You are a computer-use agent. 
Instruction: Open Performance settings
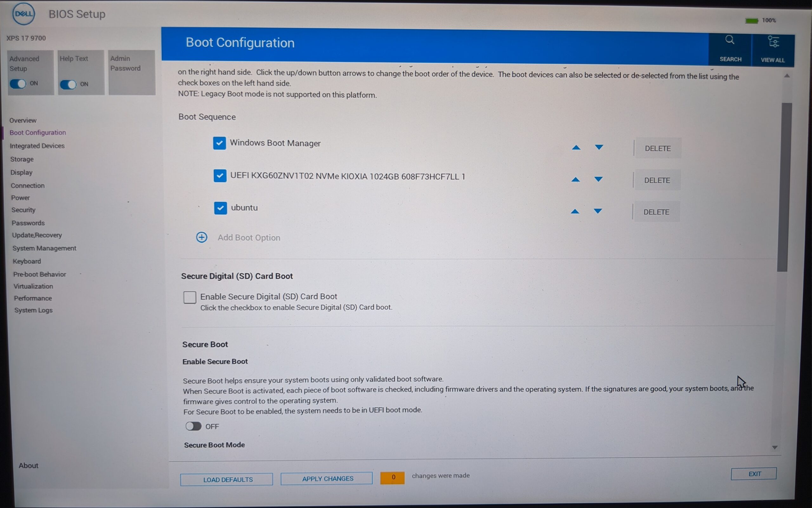pos(33,298)
